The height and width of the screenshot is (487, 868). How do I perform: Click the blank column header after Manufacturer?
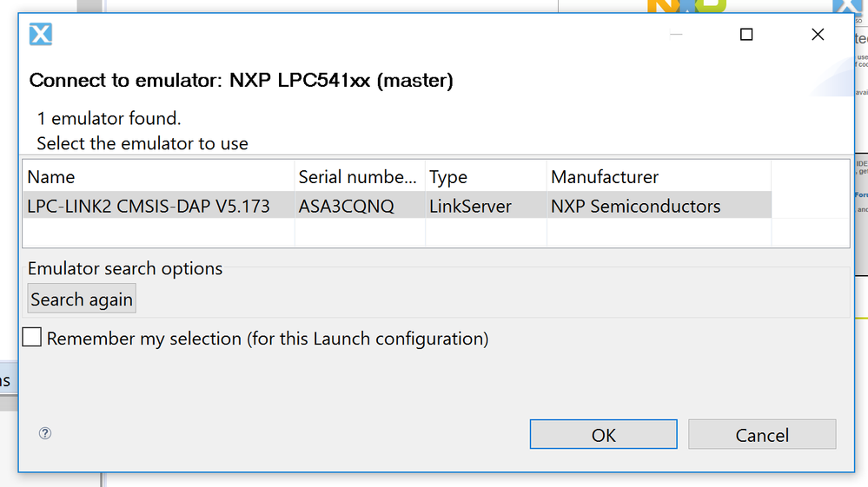809,177
